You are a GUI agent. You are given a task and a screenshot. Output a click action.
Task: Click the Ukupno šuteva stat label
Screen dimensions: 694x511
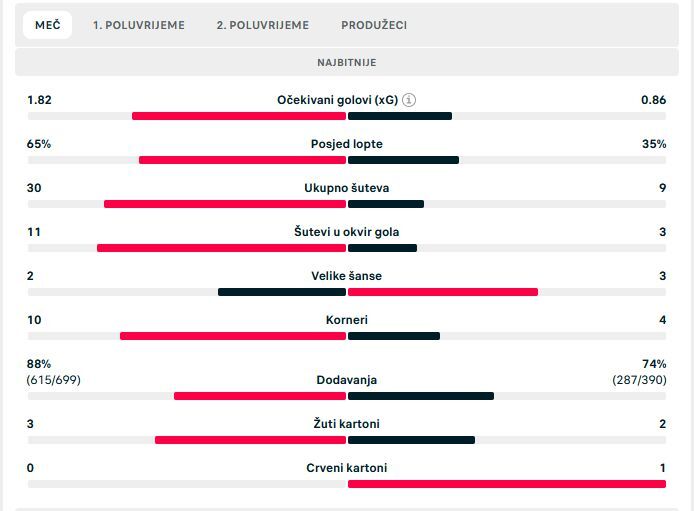[346, 188]
